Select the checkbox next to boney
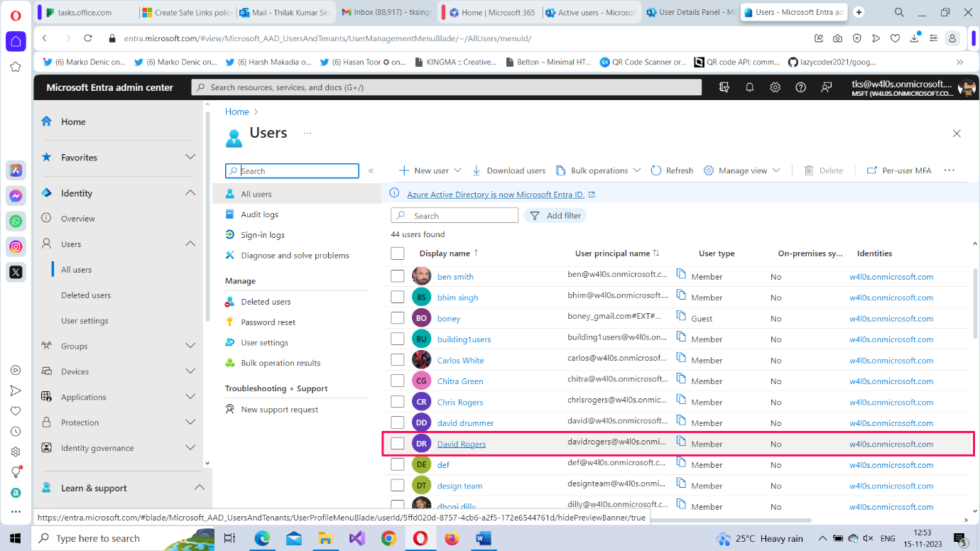 coord(397,317)
